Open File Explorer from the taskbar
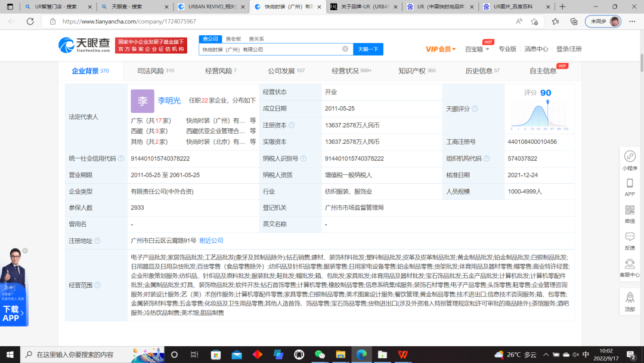The width and height of the screenshot is (644, 363). click(340, 355)
